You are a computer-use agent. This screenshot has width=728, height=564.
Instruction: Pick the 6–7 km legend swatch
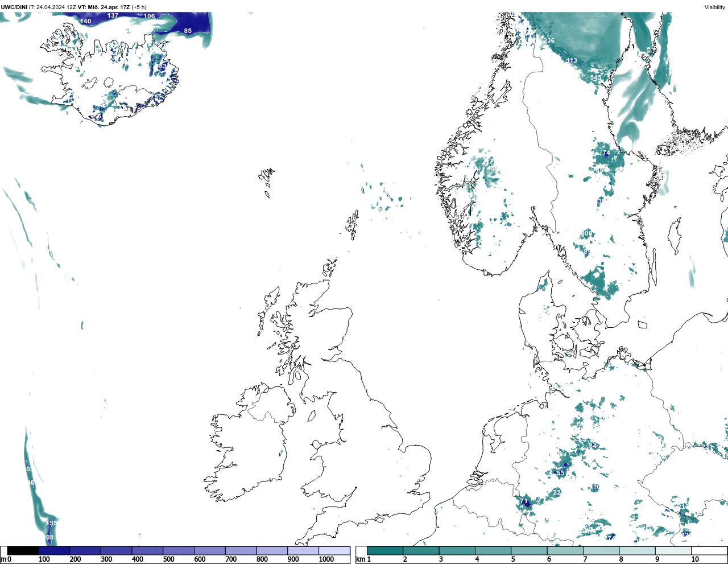[565, 551]
